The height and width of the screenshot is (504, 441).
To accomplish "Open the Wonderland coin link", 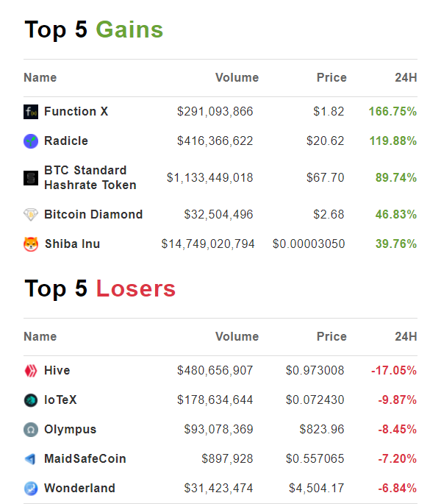I will 79,489.
